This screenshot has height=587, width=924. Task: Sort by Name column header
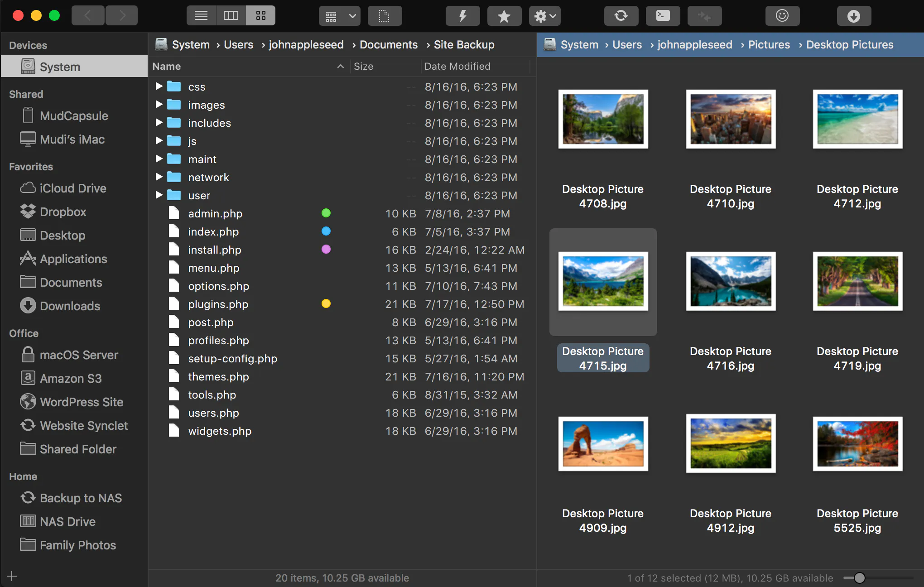coord(249,67)
